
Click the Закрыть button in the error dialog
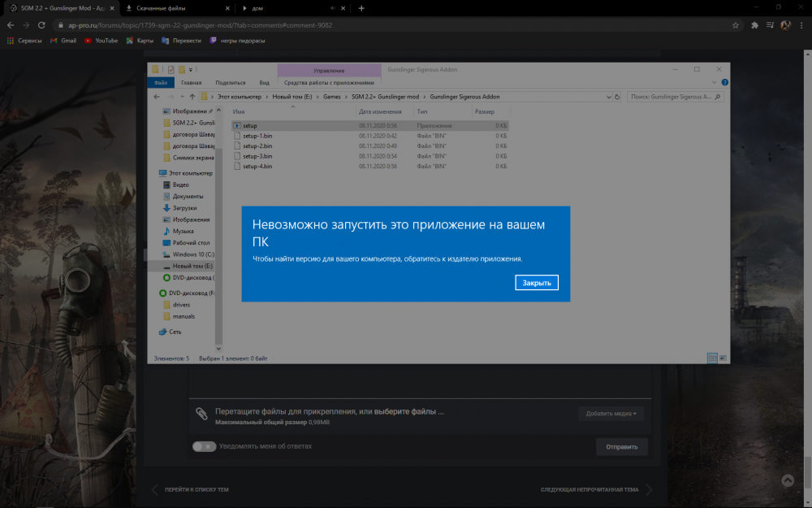coord(536,283)
